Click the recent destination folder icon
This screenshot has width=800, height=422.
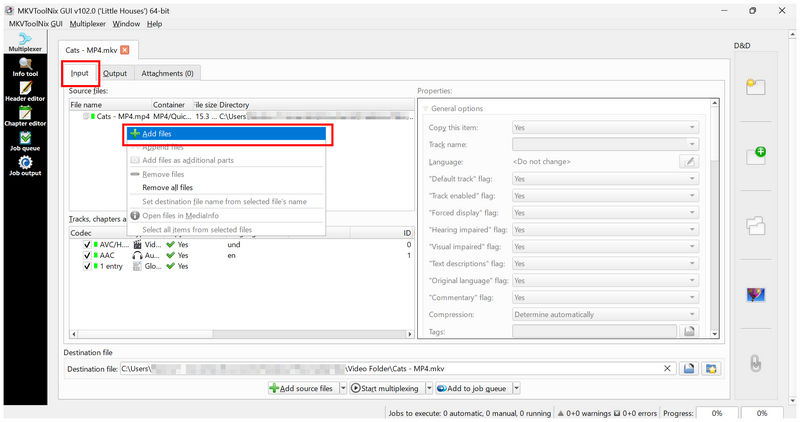[711, 368]
